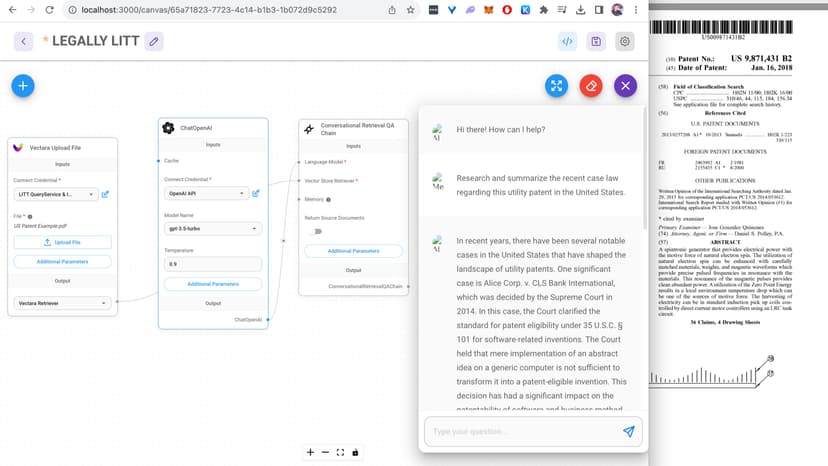Zoom in on the canvas
Screen dimensions: 828x466
[x=310, y=452]
